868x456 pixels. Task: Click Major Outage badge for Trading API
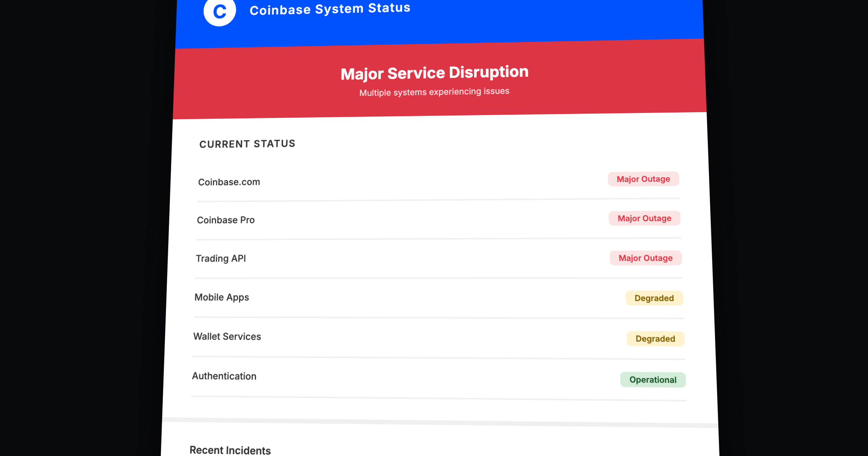coord(646,258)
